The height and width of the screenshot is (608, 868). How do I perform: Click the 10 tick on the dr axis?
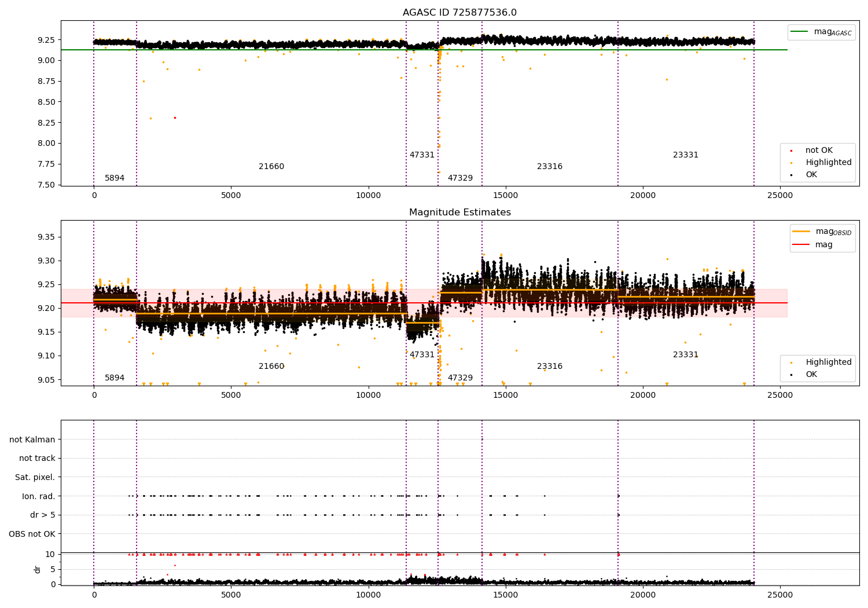tap(51, 554)
